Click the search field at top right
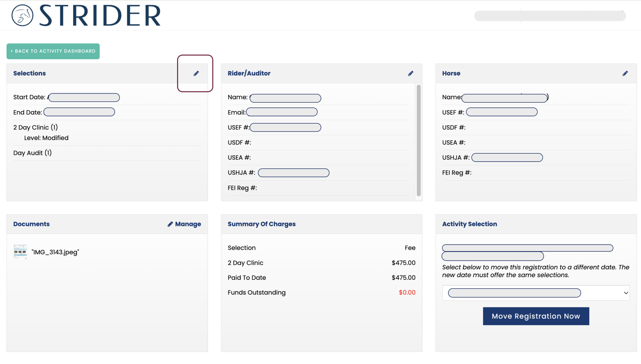This screenshot has width=641, height=364. 549,16
